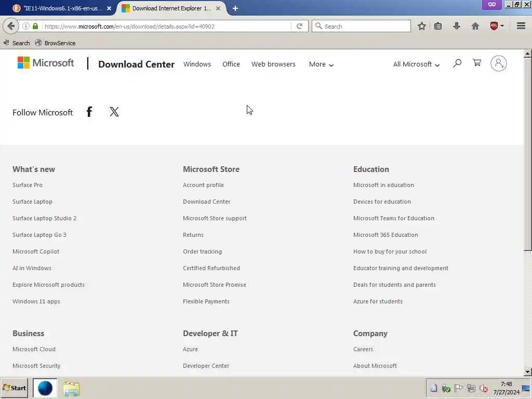532x399 pixels.
Task: Open the Office navigation menu item
Action: [x=231, y=64]
